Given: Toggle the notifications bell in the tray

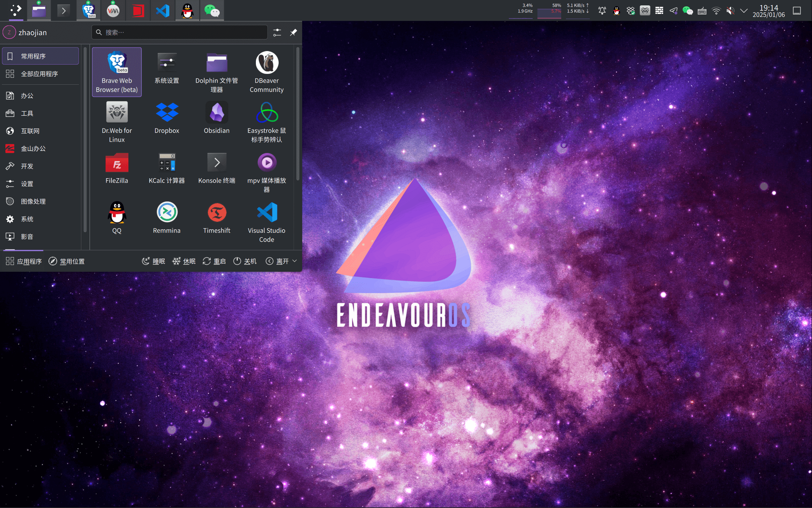Looking at the screenshot, I should (x=602, y=10).
